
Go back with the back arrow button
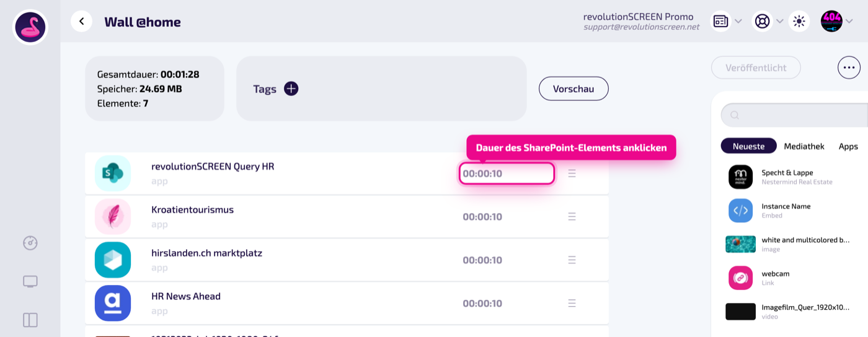click(81, 22)
